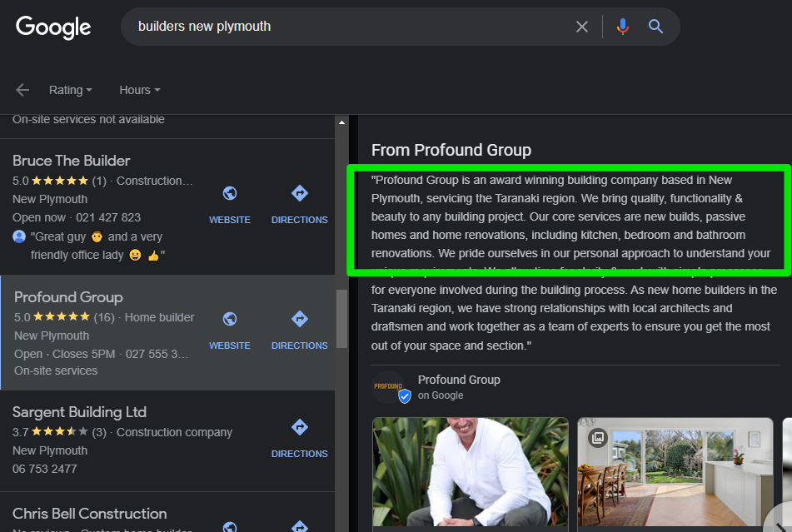The image size is (792, 532).
Task: Select the Bruce The Builder listing title
Action: click(72, 161)
